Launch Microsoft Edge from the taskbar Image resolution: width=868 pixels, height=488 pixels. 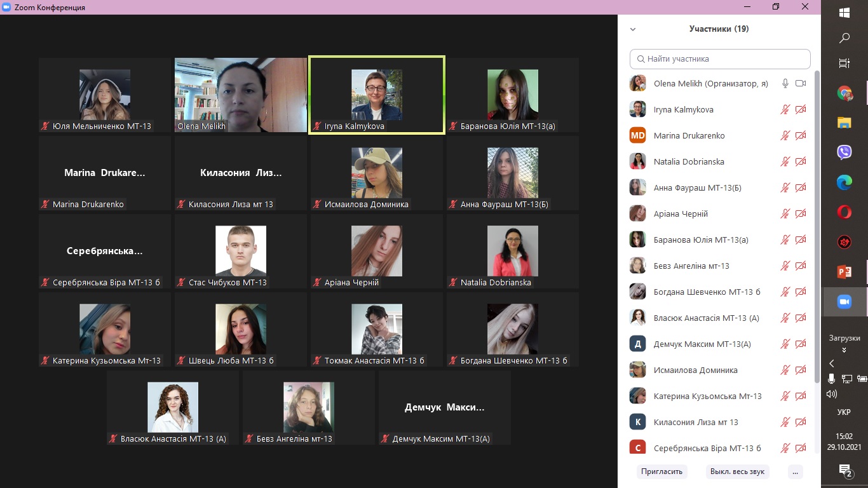pos(844,182)
